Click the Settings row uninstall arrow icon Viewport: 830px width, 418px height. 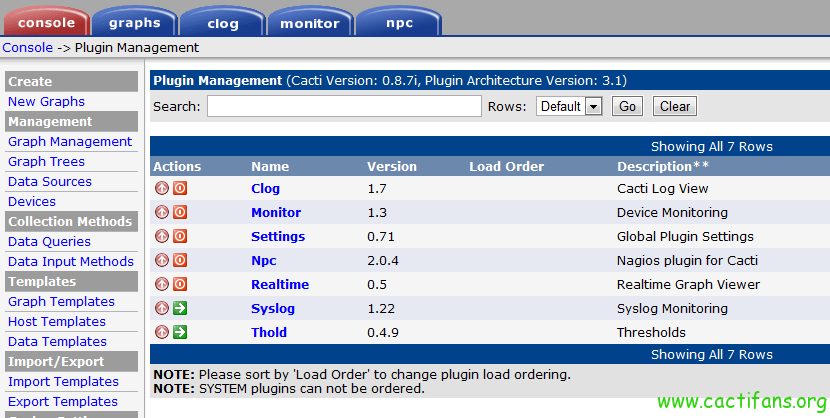(162, 236)
